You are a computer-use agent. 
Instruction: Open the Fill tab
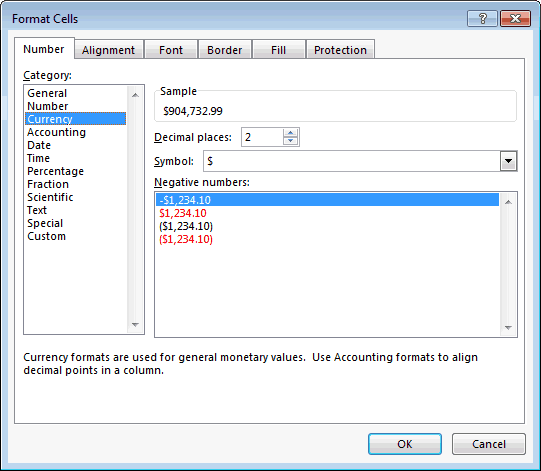tap(278, 50)
